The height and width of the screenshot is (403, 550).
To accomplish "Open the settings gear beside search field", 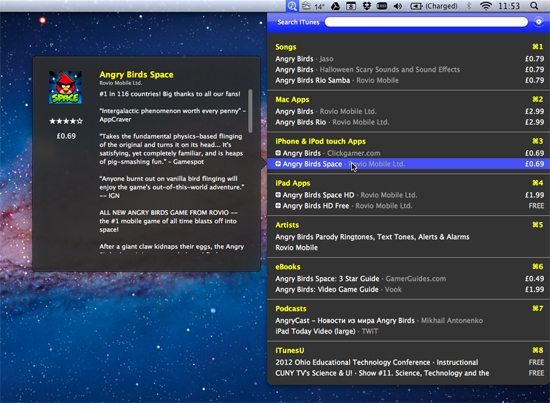I will pyautogui.click(x=539, y=22).
